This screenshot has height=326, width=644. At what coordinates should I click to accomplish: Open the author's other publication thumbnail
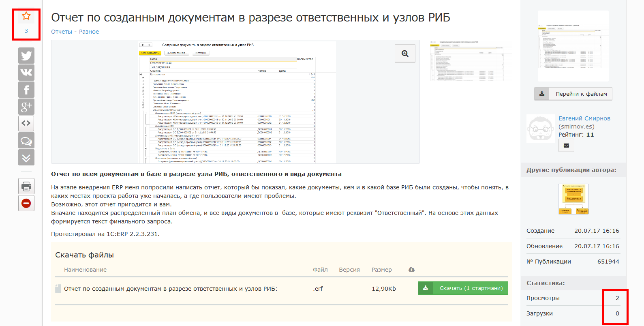point(573,199)
